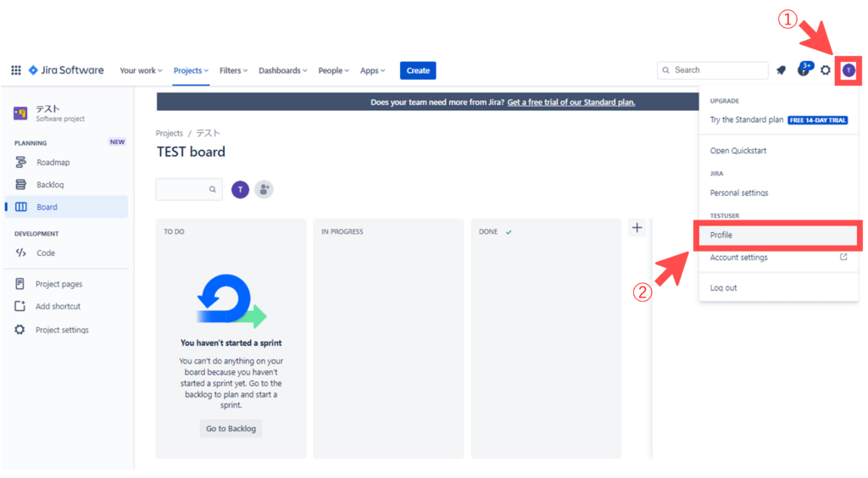The height and width of the screenshot is (478, 868).
Task: Click the add people icon on board
Action: [x=264, y=190]
